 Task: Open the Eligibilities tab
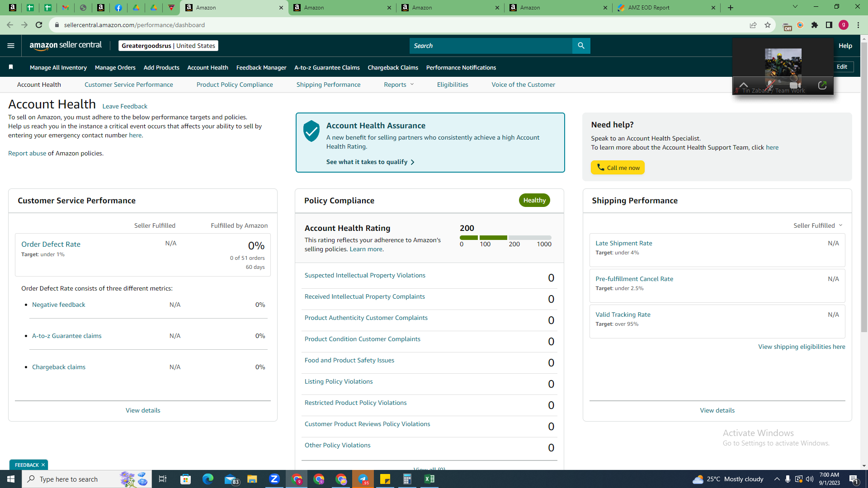[x=453, y=84]
